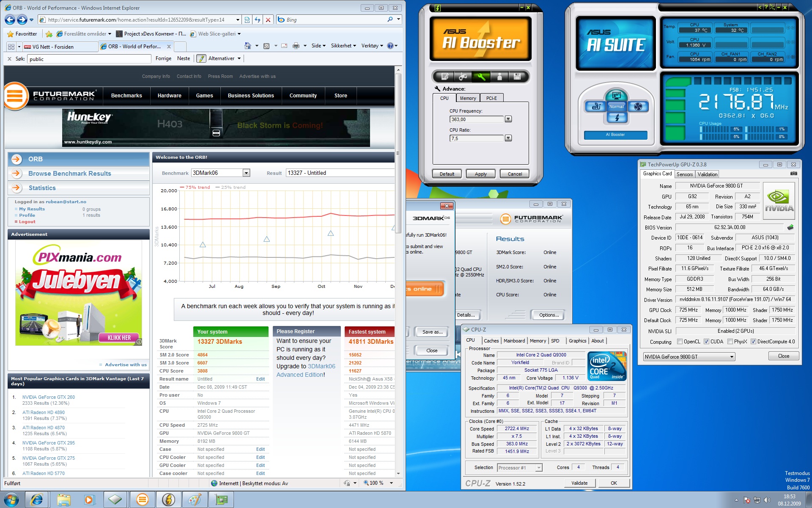Click Apply in AI Booster
The height and width of the screenshot is (508, 812).
coord(481,174)
